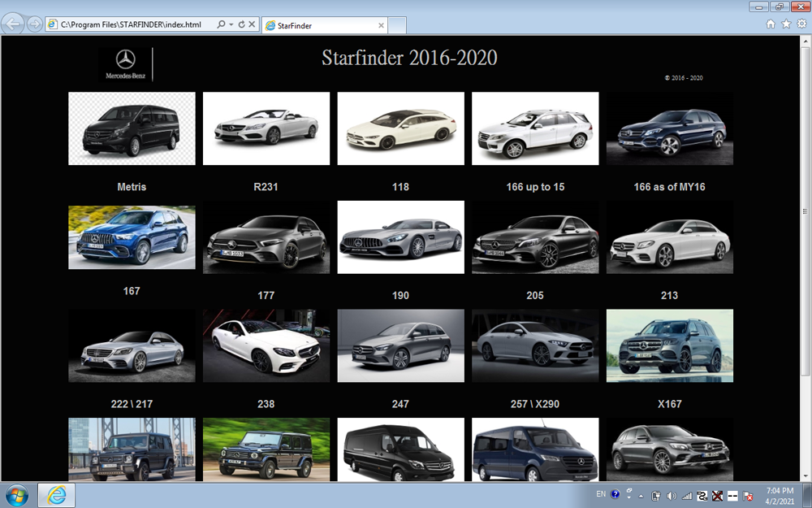
Task: Select the R231 convertible image
Action: click(x=266, y=128)
